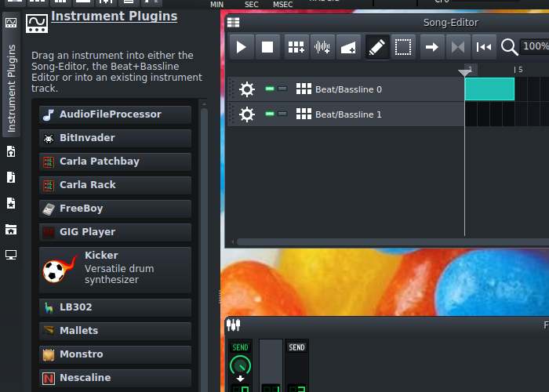
Task: Click the Beat/Bassline 0 drag handle
Action: click(231, 89)
